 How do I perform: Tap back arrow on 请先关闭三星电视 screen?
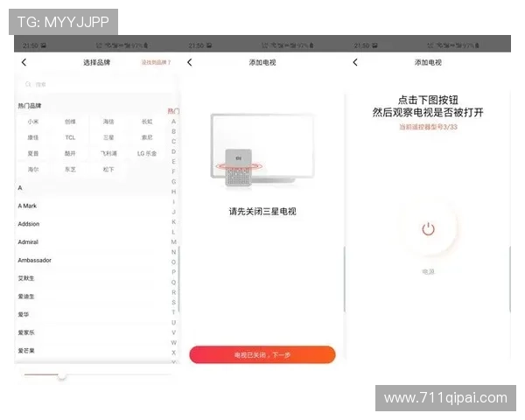(190, 62)
